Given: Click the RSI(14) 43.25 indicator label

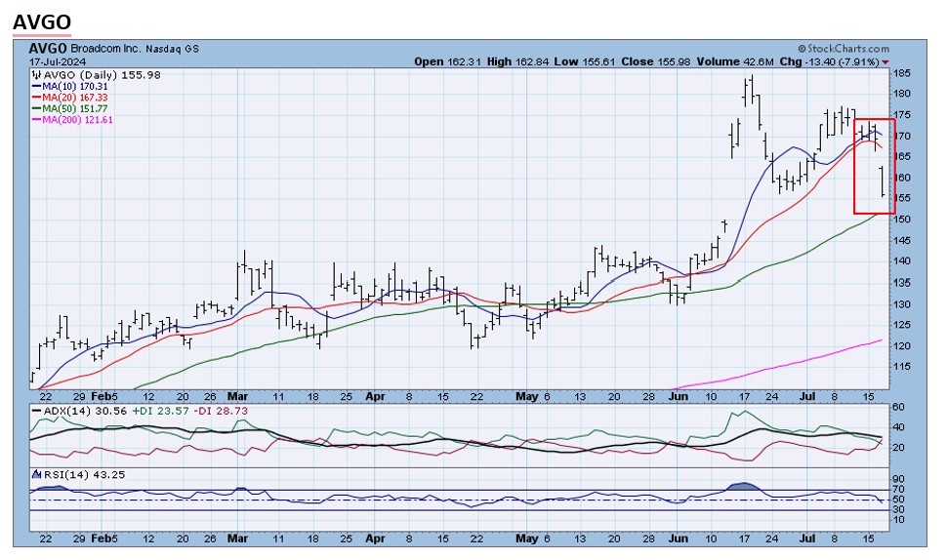Looking at the screenshot, I should 83,475.
